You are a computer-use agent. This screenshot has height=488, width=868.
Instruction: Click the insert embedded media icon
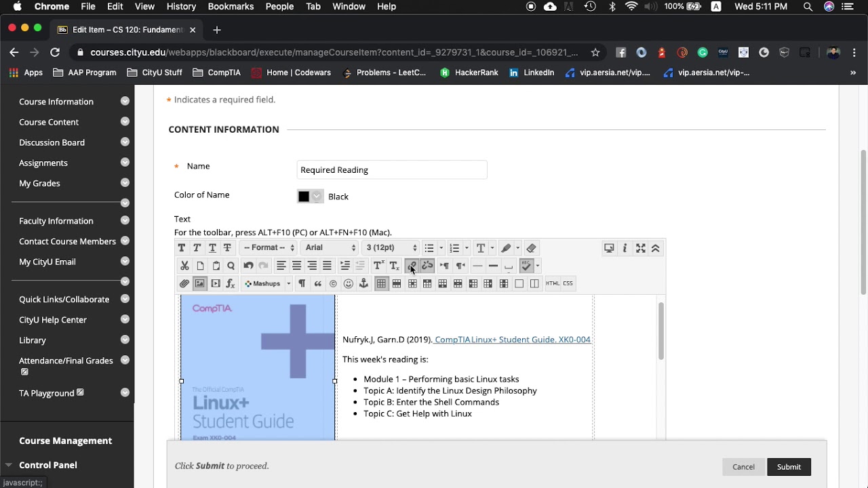point(216,283)
